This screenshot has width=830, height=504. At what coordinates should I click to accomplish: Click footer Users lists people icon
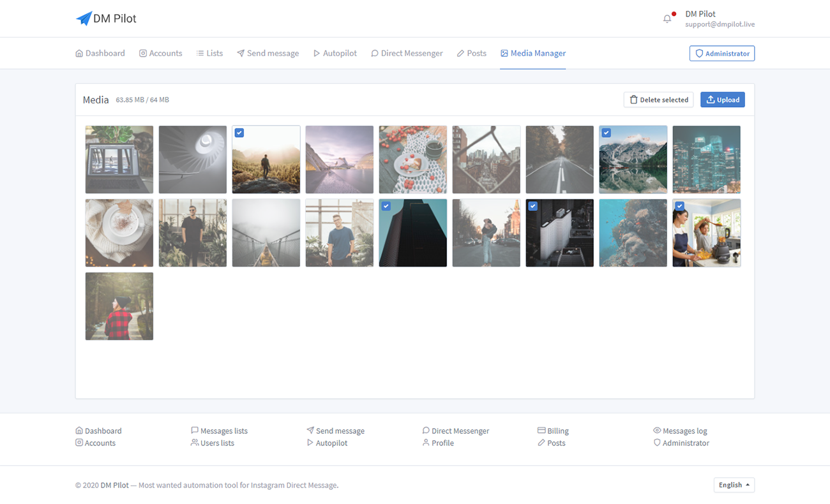click(195, 443)
